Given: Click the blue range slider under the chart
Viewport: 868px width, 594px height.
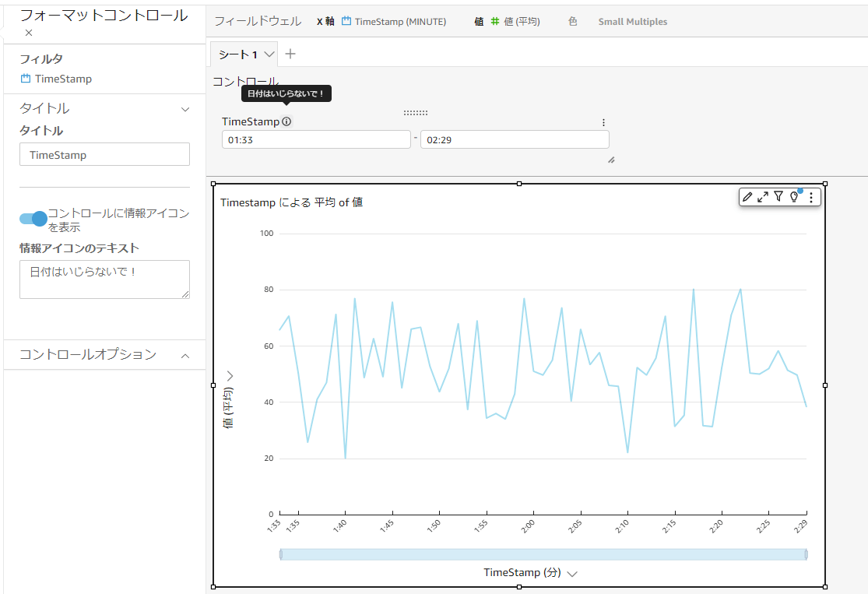Looking at the screenshot, I should 543,554.
